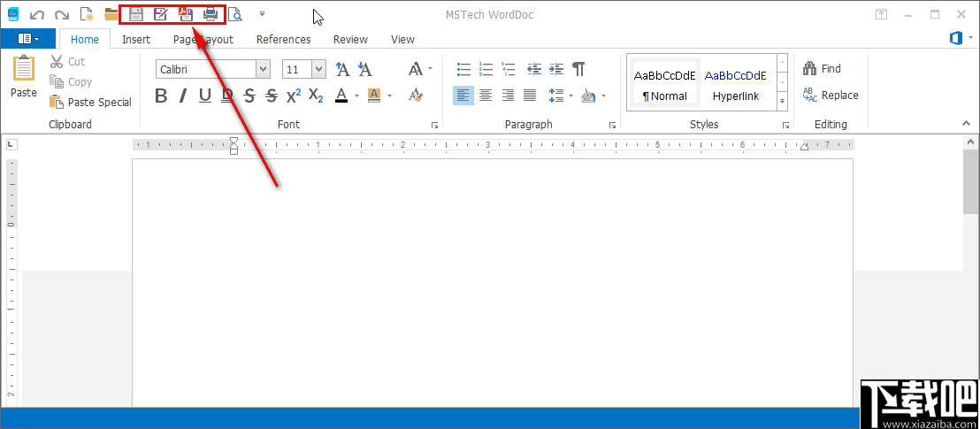This screenshot has height=429, width=980.
Task: Expand the font size 11 dropdown
Action: (318, 69)
